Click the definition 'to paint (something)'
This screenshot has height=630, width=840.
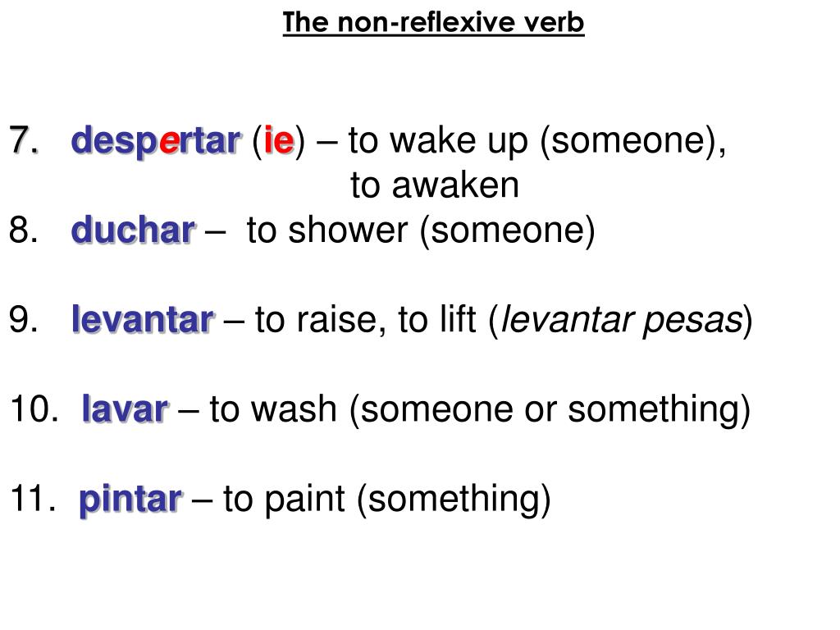(387, 500)
